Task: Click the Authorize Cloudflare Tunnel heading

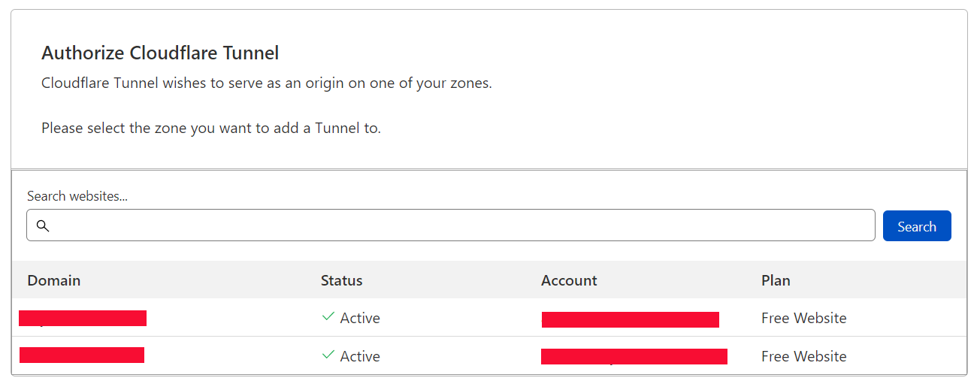Action: click(160, 53)
